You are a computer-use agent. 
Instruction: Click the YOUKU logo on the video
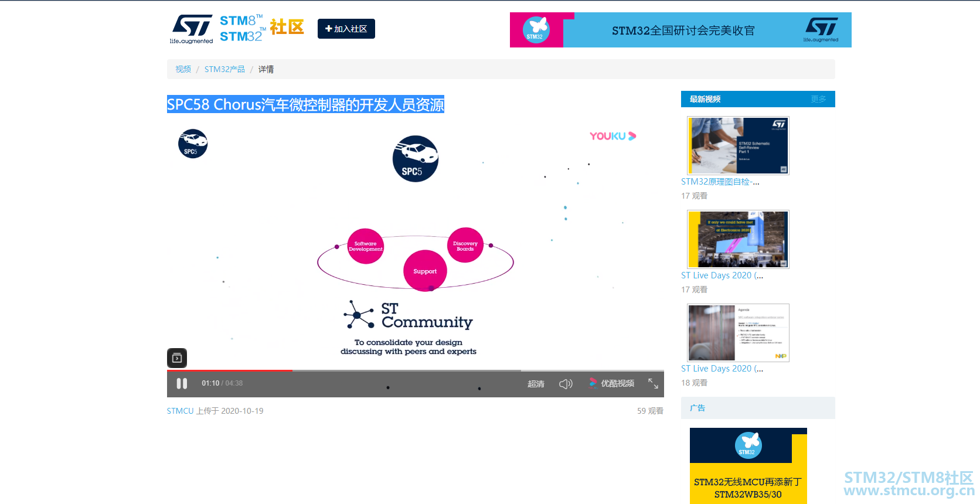(x=613, y=136)
